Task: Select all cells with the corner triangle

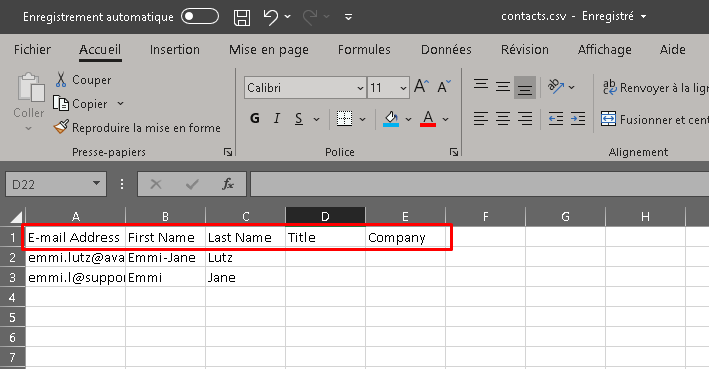Action: point(16,217)
